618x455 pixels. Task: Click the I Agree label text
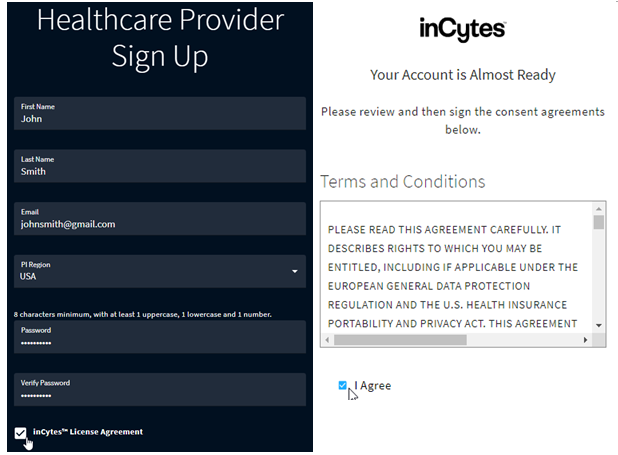point(372,385)
